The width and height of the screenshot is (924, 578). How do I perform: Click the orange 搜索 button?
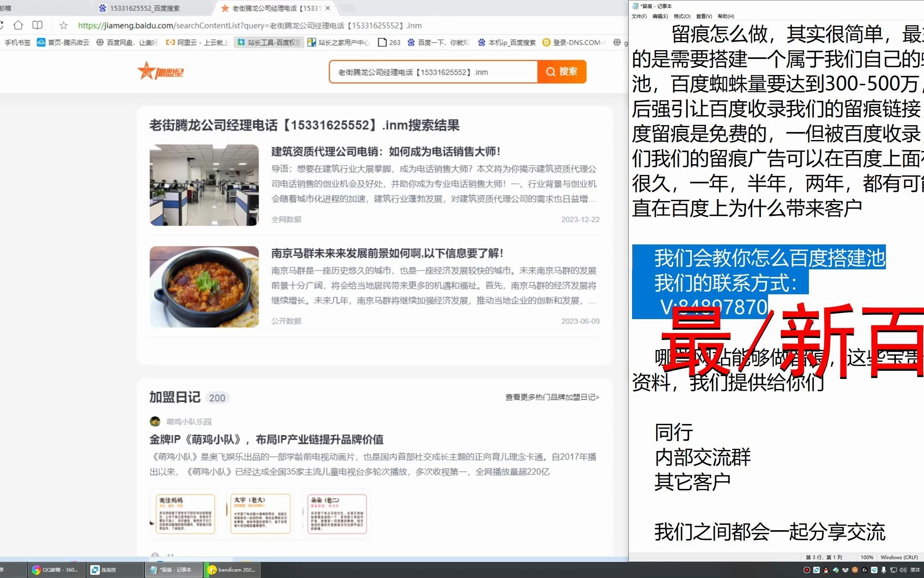pyautogui.click(x=562, y=71)
